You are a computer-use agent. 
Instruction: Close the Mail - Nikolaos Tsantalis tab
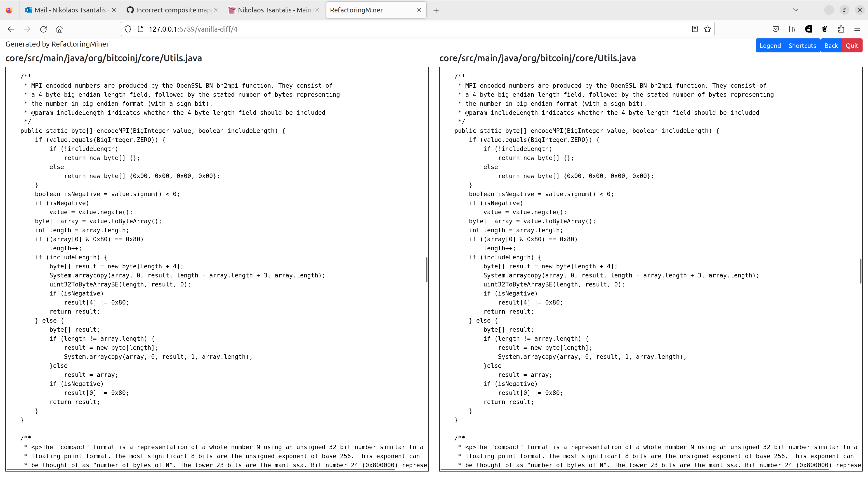pos(114,10)
